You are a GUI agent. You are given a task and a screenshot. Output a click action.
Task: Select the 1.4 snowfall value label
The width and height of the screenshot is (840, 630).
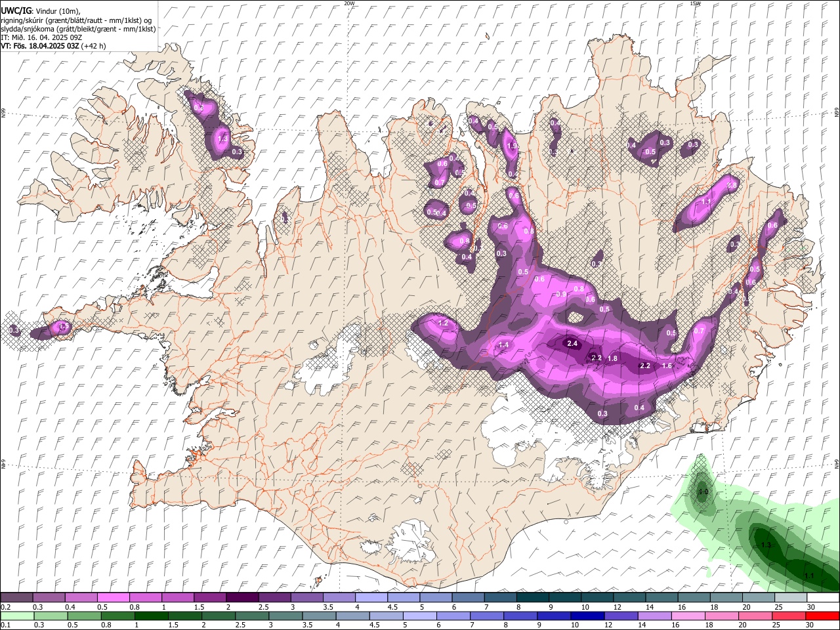click(x=504, y=345)
